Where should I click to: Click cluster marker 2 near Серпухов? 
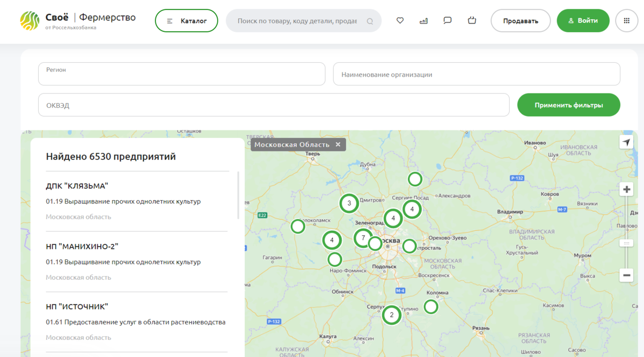pyautogui.click(x=392, y=315)
